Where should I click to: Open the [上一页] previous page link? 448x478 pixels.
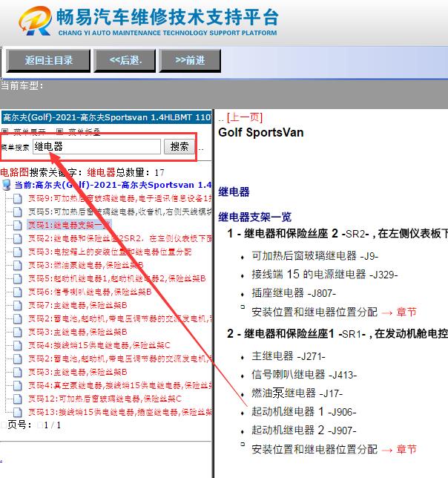pos(245,117)
